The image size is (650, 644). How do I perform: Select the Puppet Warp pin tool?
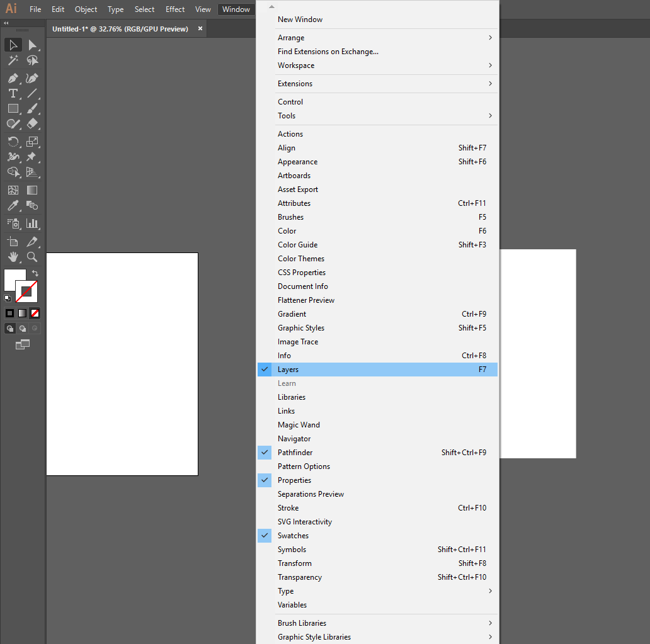tap(32, 157)
